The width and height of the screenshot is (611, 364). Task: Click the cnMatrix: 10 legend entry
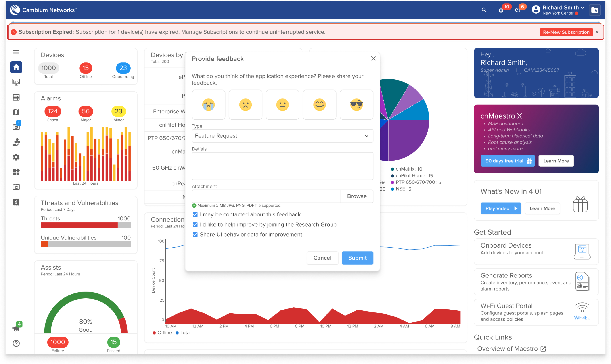pos(407,169)
